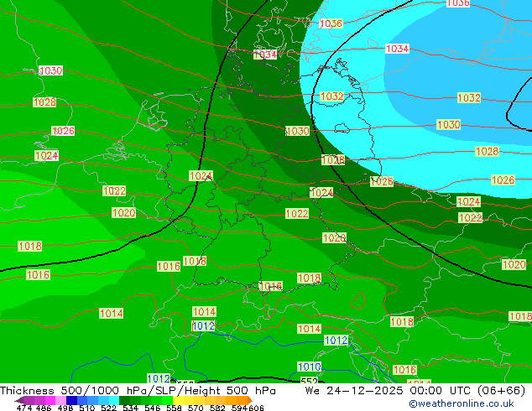Viewport: 532px width, 411px height.
Task: Click the legend value 546
Action: click(153, 408)
